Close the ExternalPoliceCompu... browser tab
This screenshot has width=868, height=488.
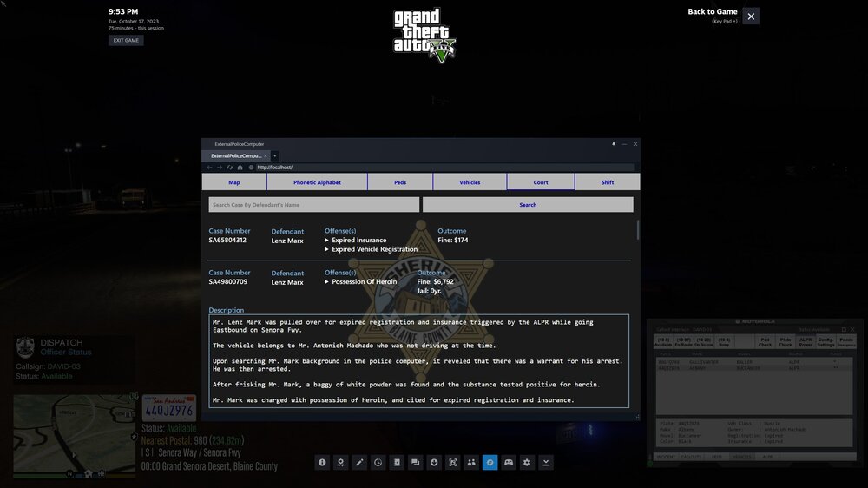[x=265, y=155]
